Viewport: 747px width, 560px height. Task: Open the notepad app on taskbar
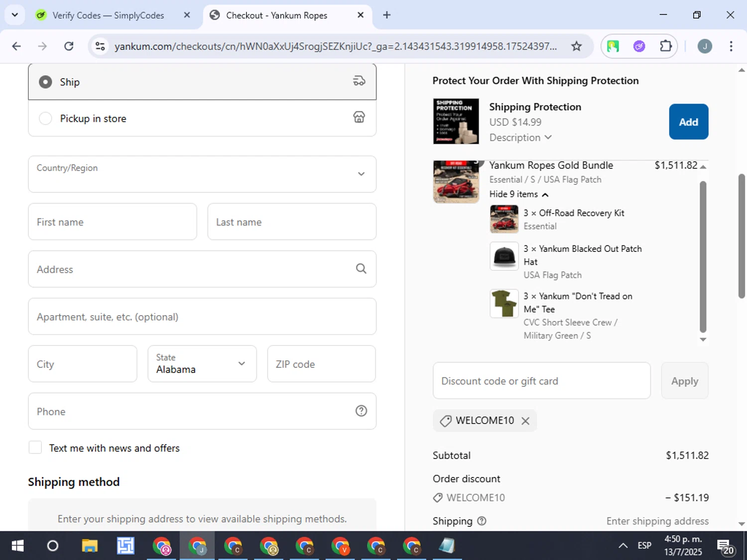447,546
